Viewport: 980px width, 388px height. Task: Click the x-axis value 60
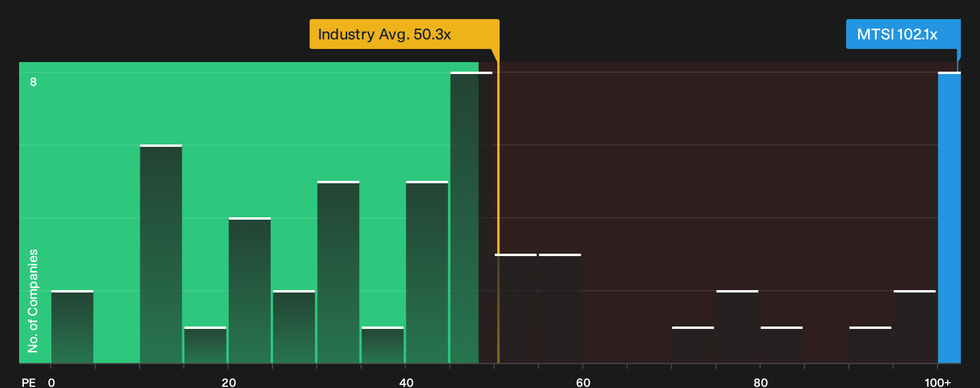tap(583, 382)
